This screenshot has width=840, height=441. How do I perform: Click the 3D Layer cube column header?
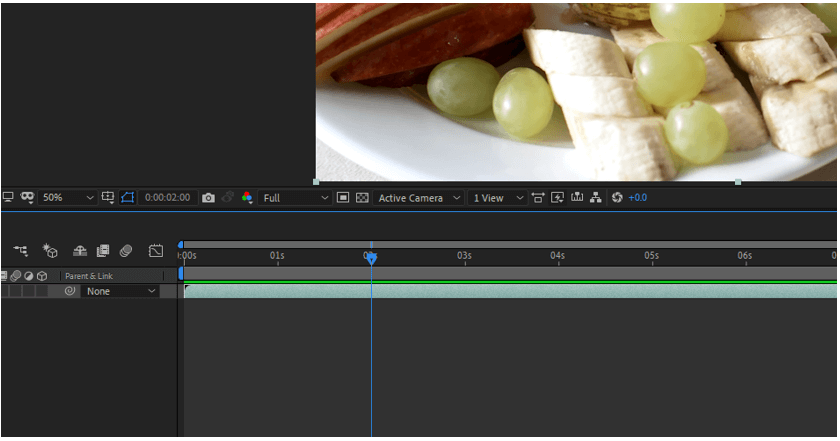(x=42, y=276)
